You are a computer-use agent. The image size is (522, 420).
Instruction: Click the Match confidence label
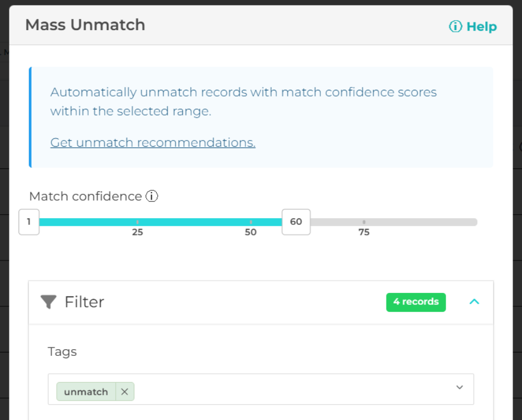tap(85, 196)
